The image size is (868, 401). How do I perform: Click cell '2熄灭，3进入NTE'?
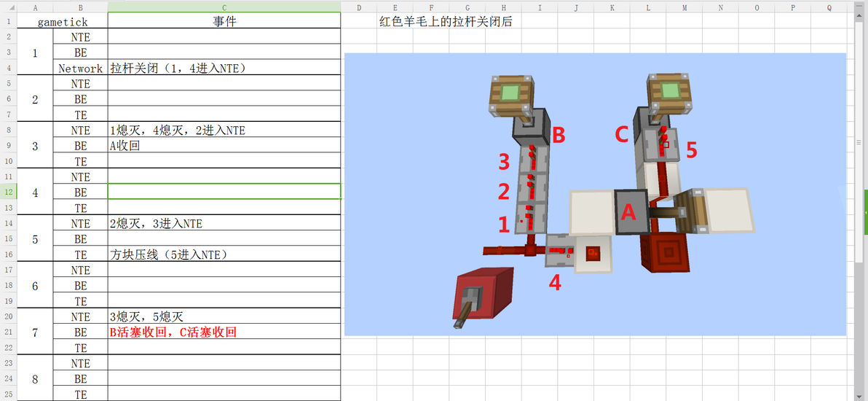pos(224,223)
